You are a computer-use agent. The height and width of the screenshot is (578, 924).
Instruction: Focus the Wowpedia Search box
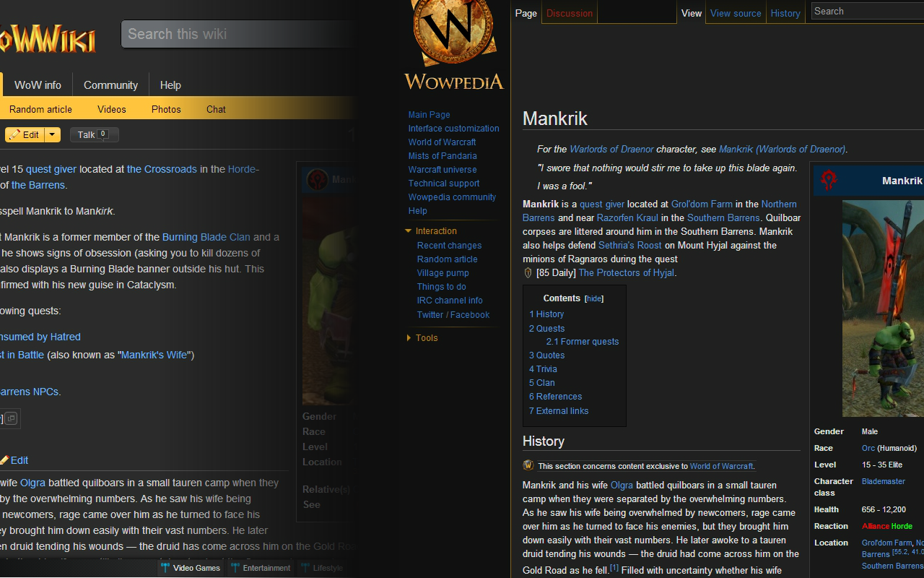tap(868, 11)
